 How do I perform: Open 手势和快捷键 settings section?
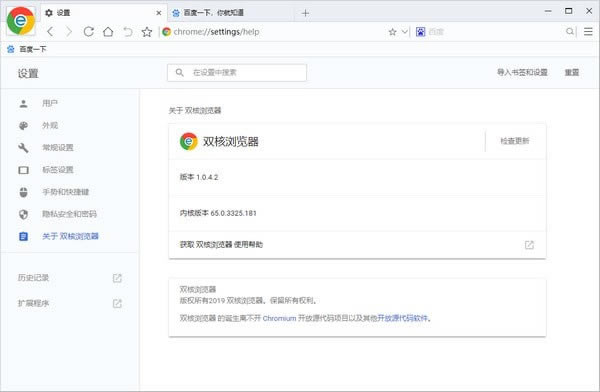point(65,192)
